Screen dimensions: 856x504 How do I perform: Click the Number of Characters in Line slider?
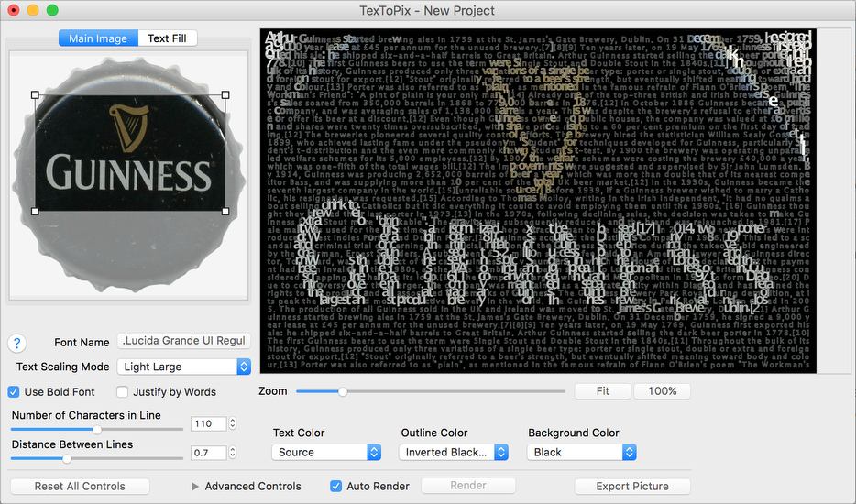click(96, 429)
